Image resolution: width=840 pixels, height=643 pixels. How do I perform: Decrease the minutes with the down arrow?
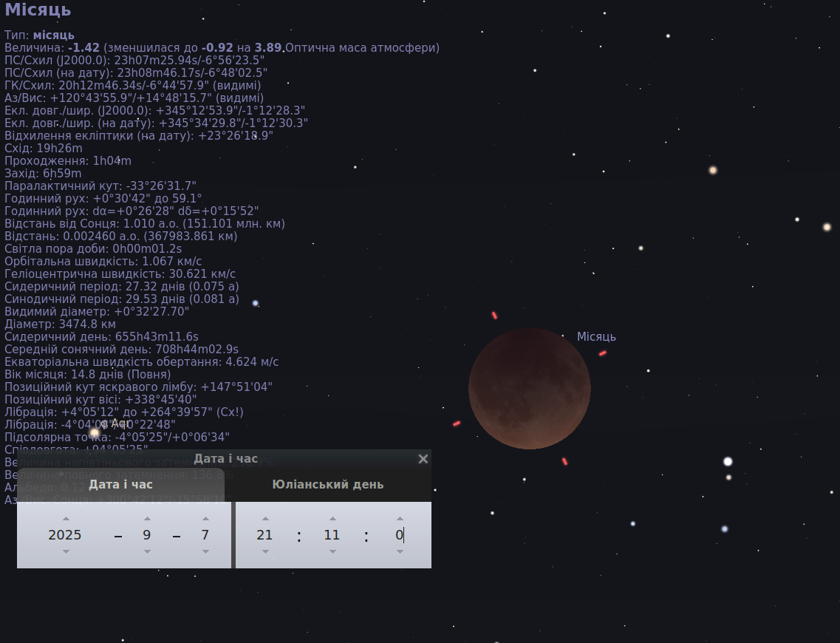[x=332, y=551]
